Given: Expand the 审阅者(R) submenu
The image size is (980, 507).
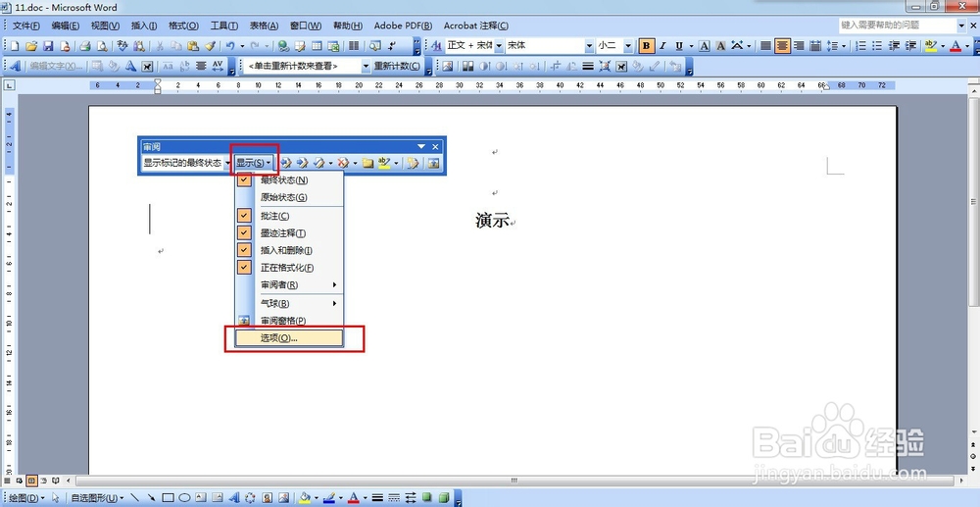Looking at the screenshot, I should pos(289,284).
